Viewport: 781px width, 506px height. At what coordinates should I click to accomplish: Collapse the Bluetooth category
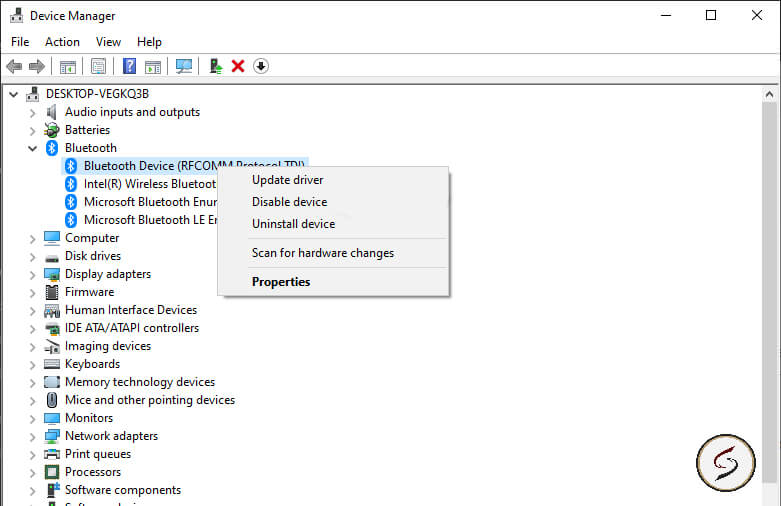(32, 148)
